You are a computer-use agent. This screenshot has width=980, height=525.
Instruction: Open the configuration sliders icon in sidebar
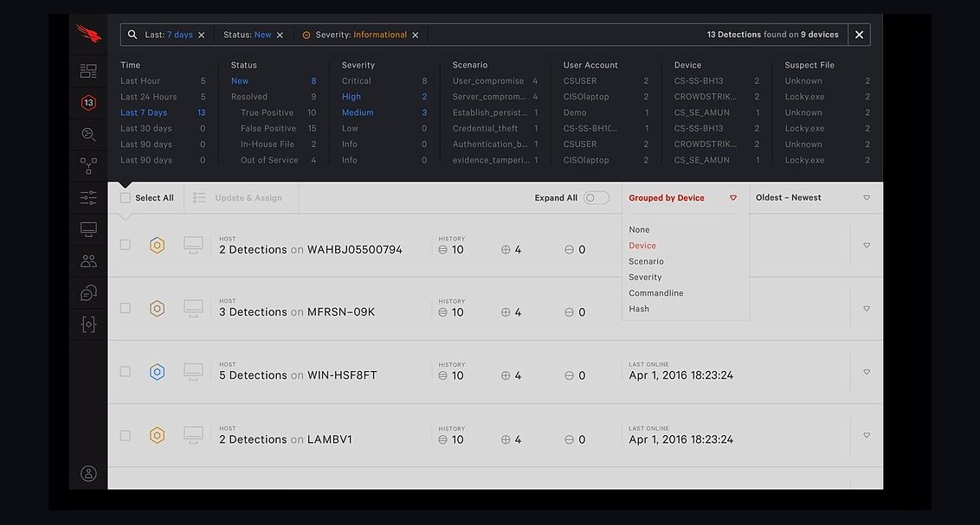(88, 197)
